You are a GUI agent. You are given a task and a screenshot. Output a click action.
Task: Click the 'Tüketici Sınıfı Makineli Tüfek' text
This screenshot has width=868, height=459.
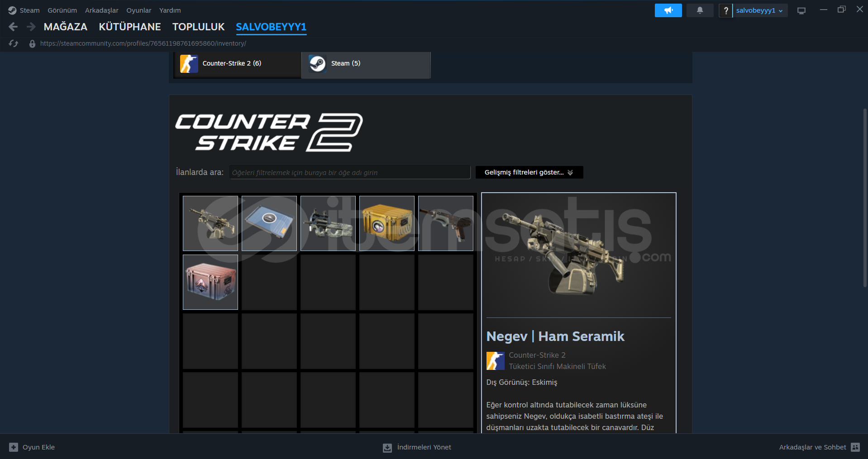pos(557,366)
